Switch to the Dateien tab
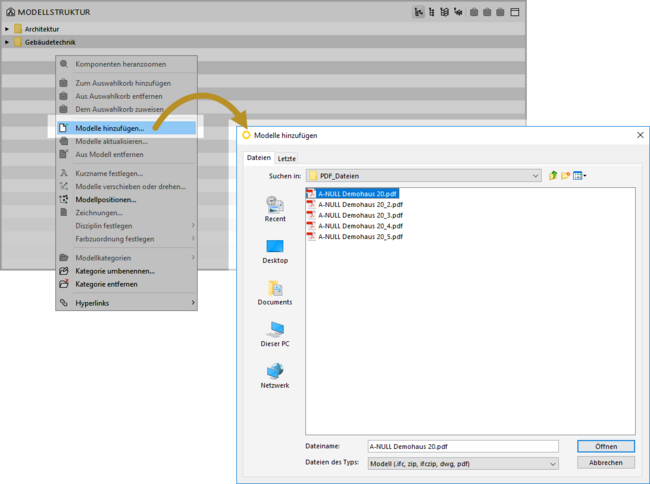 (x=259, y=158)
